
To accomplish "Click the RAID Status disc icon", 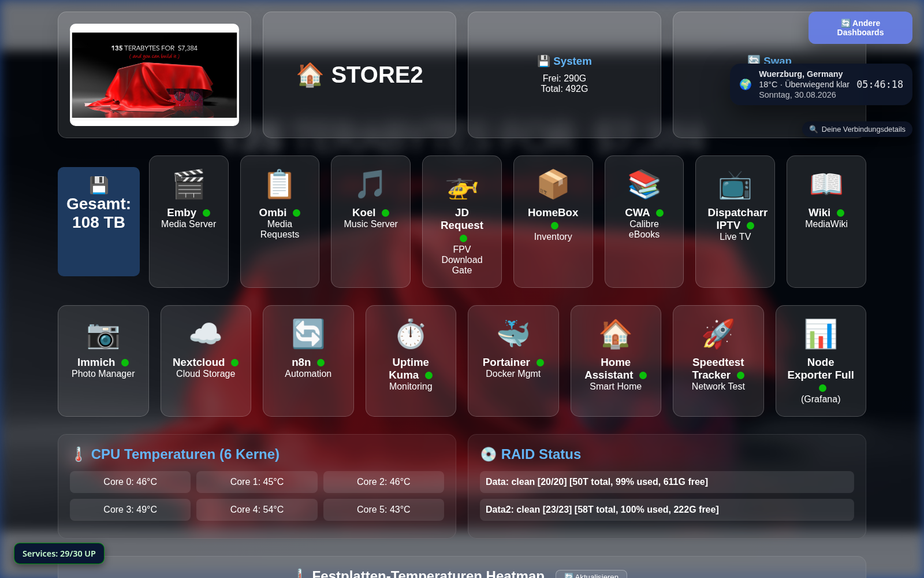I will point(489,454).
